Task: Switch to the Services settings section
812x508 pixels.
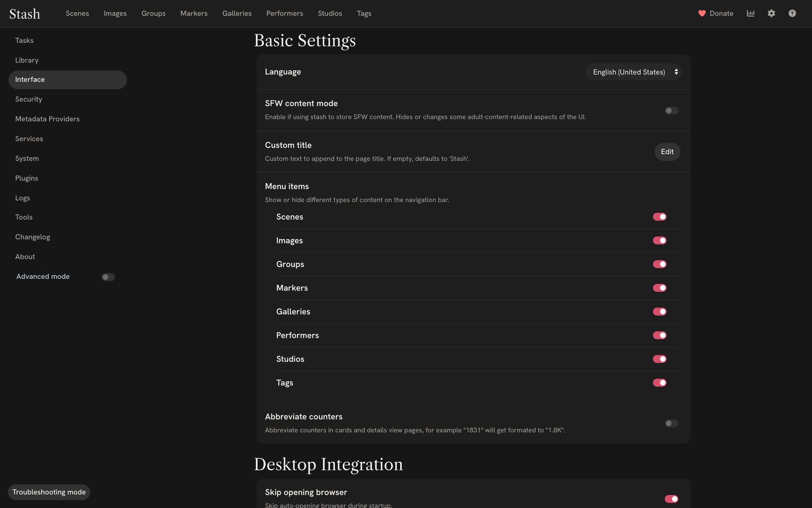Action: (x=68, y=139)
